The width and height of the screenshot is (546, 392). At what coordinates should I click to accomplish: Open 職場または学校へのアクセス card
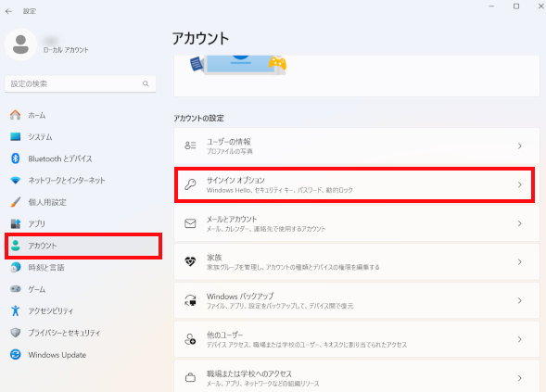(357, 376)
